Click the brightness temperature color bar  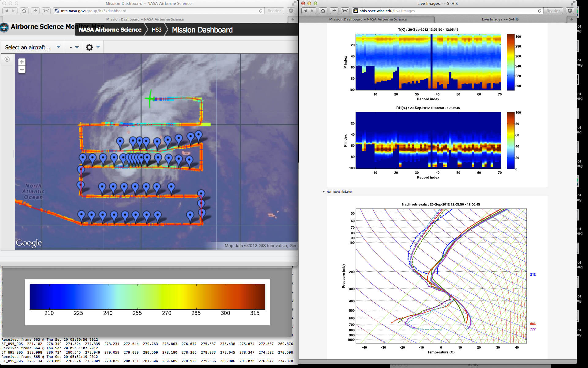pos(147,297)
